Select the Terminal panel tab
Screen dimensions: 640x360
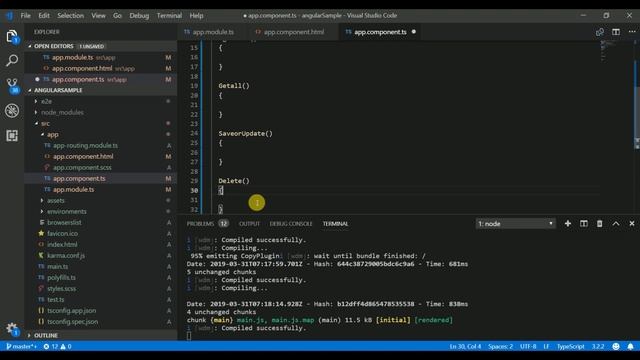click(x=336, y=224)
